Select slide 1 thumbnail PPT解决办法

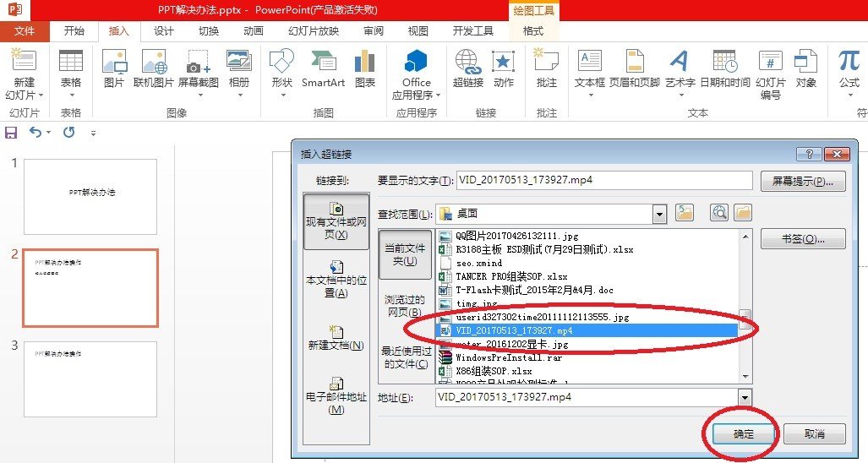click(x=90, y=197)
